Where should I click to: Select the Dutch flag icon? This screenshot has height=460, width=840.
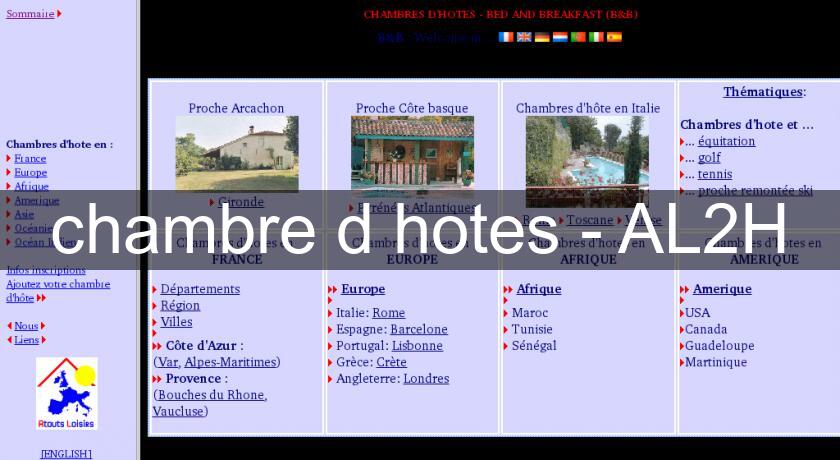coord(560,37)
